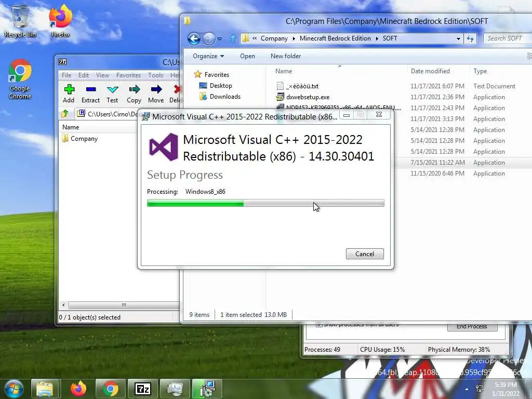
Task: Open the Firefox desktop shortcut
Action: coord(60,21)
